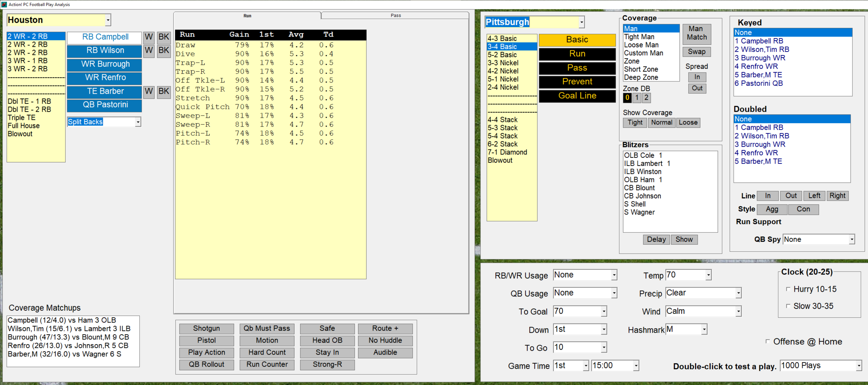Set Line shift to Left
Image resolution: width=868 pixels, height=385 pixels.
click(814, 196)
